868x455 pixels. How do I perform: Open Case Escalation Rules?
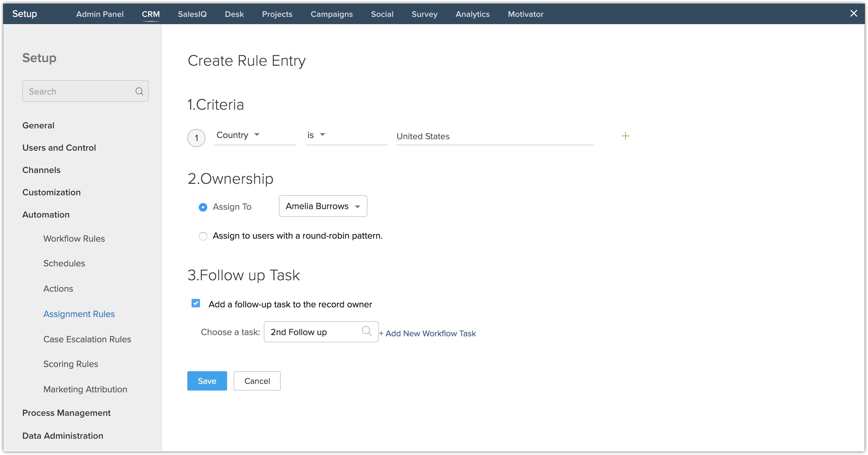pos(87,339)
